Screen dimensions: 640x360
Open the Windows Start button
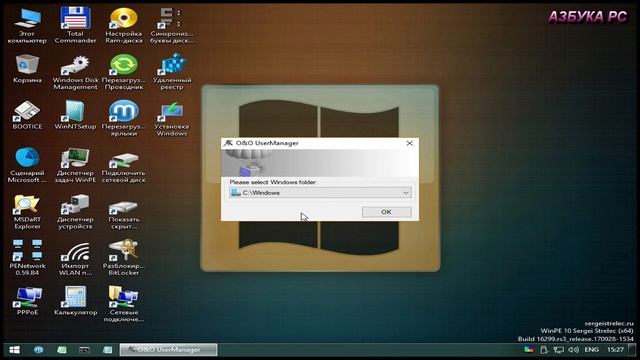click(x=14, y=350)
